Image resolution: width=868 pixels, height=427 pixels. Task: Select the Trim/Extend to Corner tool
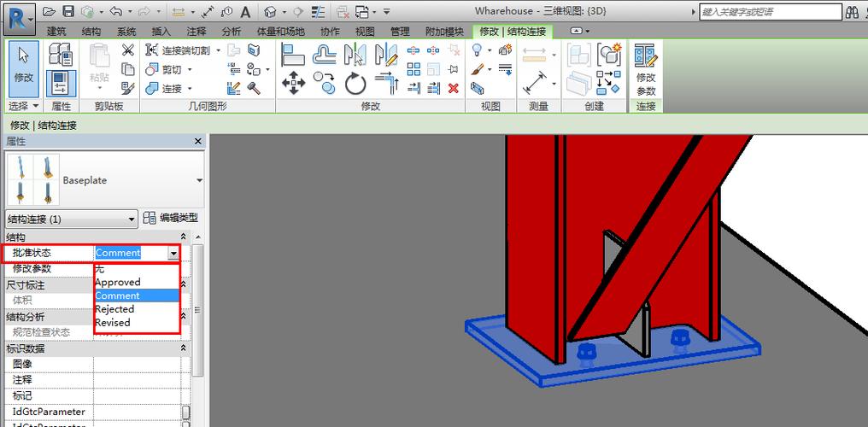click(386, 84)
